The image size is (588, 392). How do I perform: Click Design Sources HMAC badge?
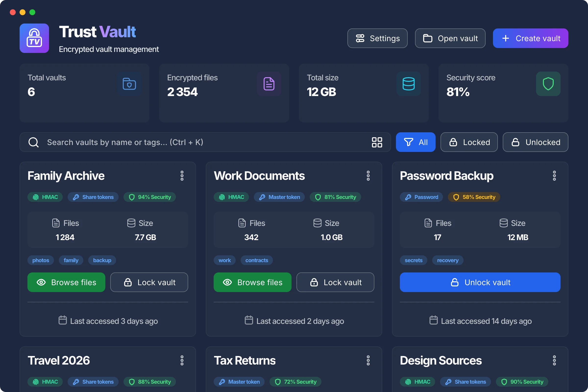tap(417, 382)
